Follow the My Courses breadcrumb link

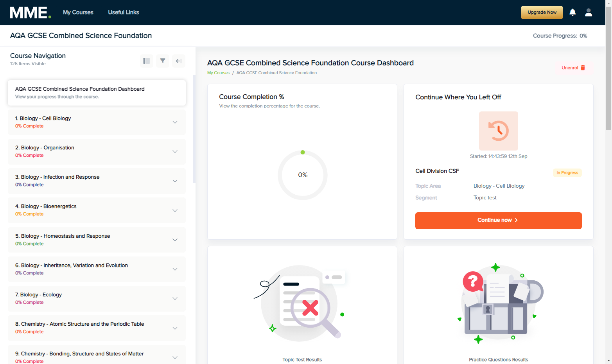tap(218, 73)
